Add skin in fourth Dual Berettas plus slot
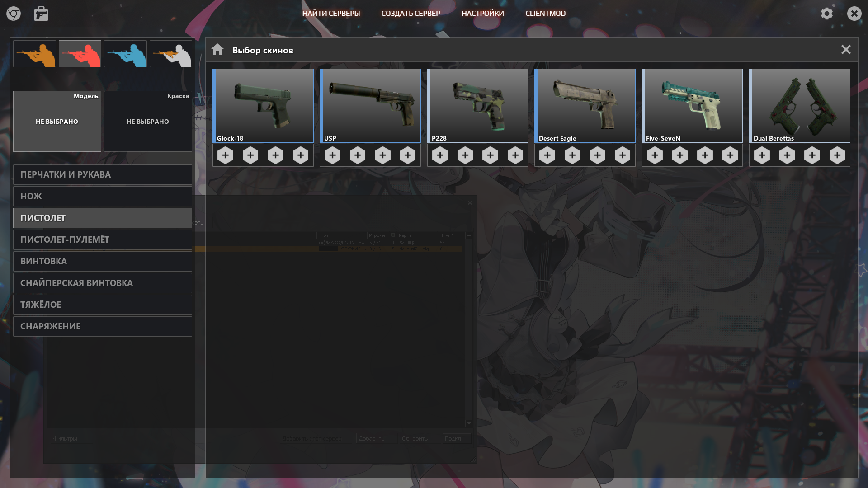The width and height of the screenshot is (868, 488). 837,155
